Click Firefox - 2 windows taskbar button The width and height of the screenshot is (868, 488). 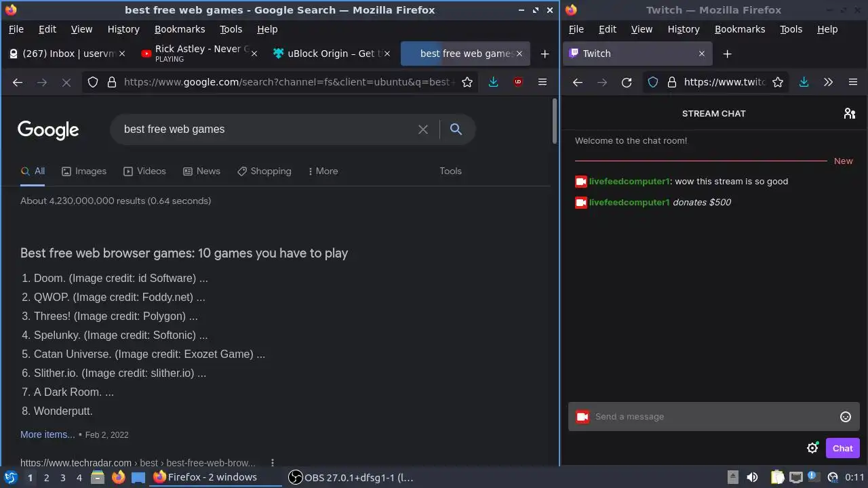pyautogui.click(x=214, y=477)
